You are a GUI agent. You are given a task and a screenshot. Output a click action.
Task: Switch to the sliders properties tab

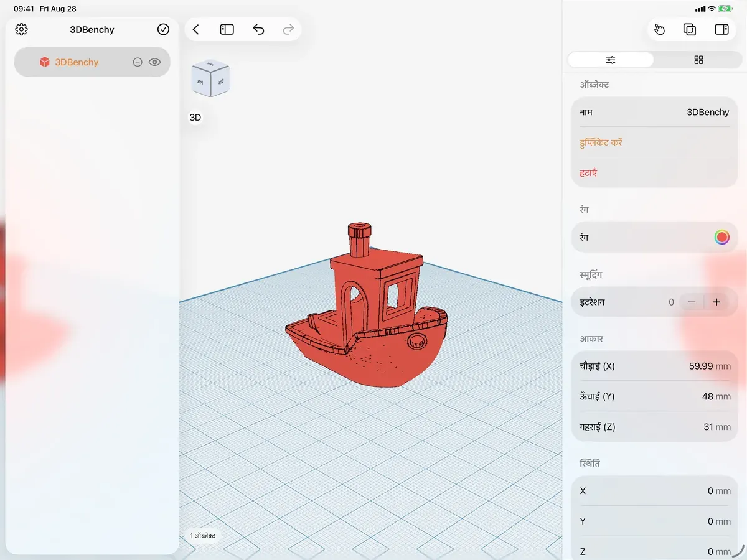click(x=611, y=60)
